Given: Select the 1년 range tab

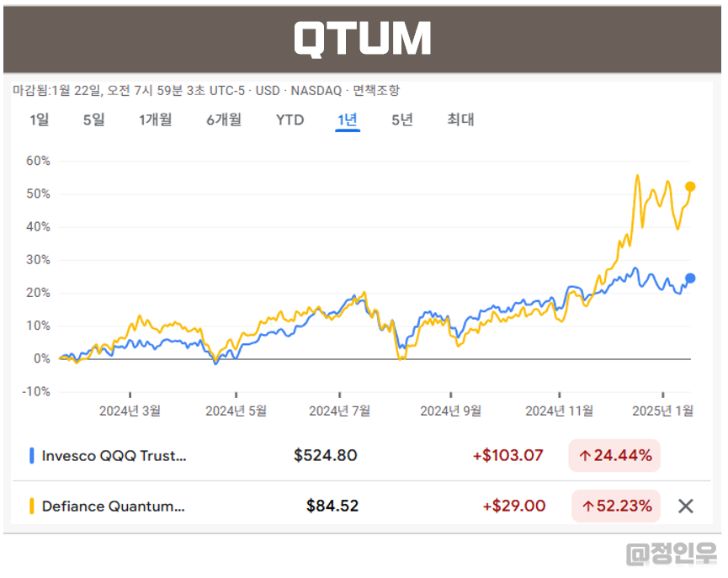Looking at the screenshot, I should click(x=348, y=119).
